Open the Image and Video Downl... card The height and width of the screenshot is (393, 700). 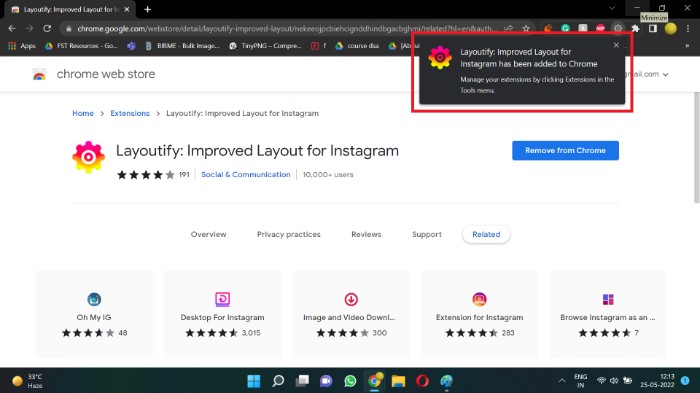pyautogui.click(x=351, y=314)
